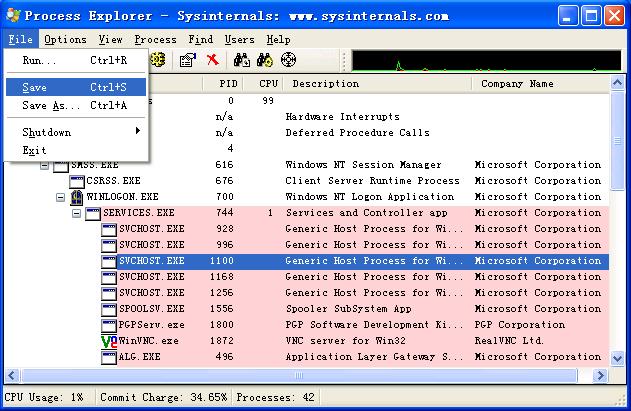Screen dimensions: 631x411
Task: Click the WINLOGON.EXE process icon
Action: click(x=76, y=197)
